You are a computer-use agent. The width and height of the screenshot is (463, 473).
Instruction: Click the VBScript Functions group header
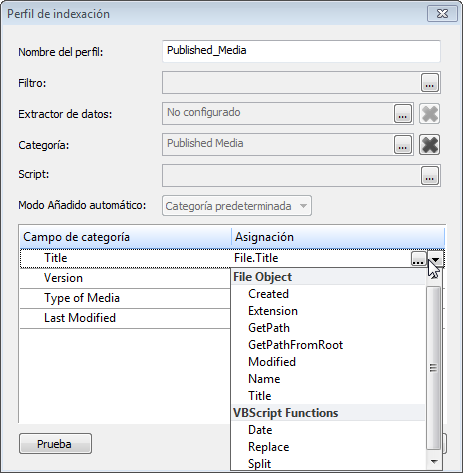coord(327,413)
